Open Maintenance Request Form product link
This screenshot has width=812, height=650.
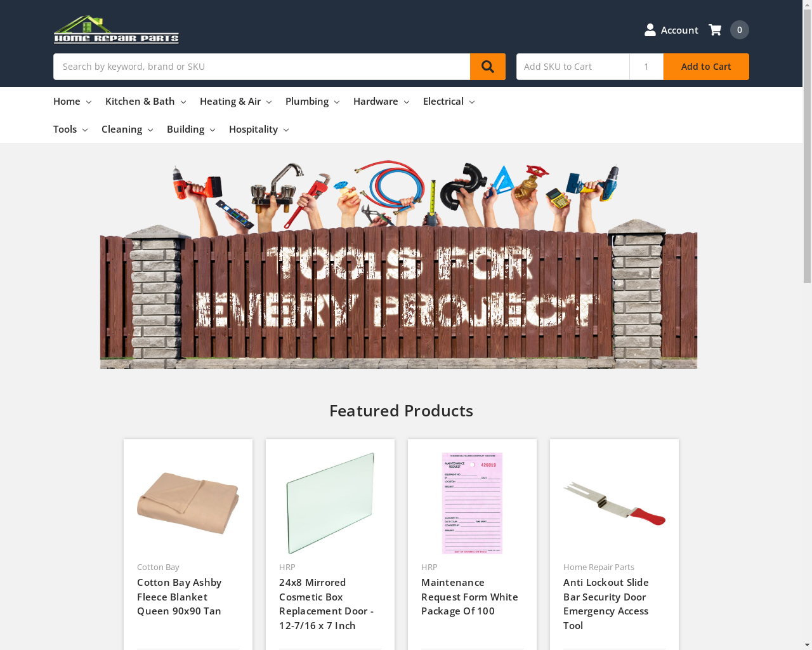[469, 597]
